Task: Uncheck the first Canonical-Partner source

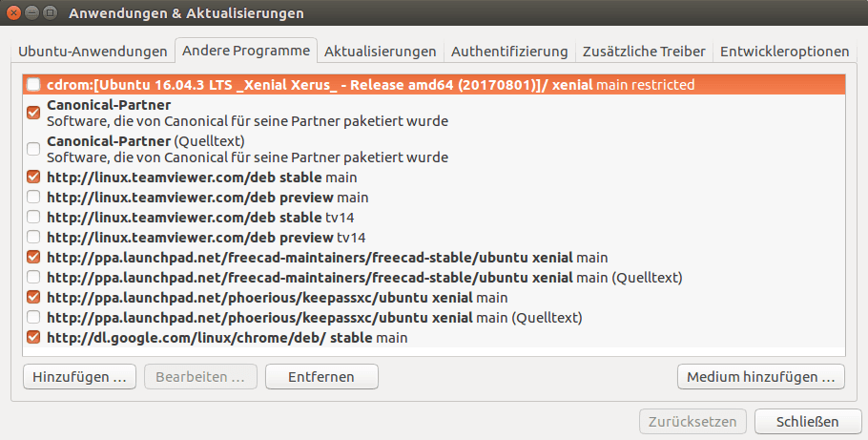Action: 33,113
